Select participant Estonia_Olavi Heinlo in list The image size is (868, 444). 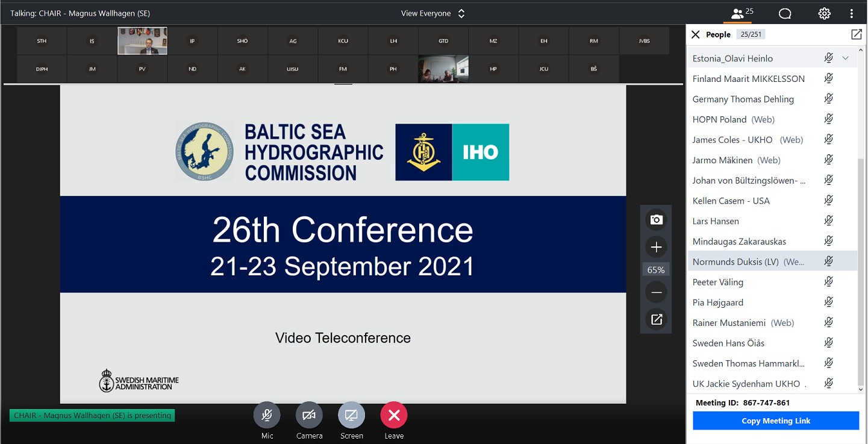772,58
